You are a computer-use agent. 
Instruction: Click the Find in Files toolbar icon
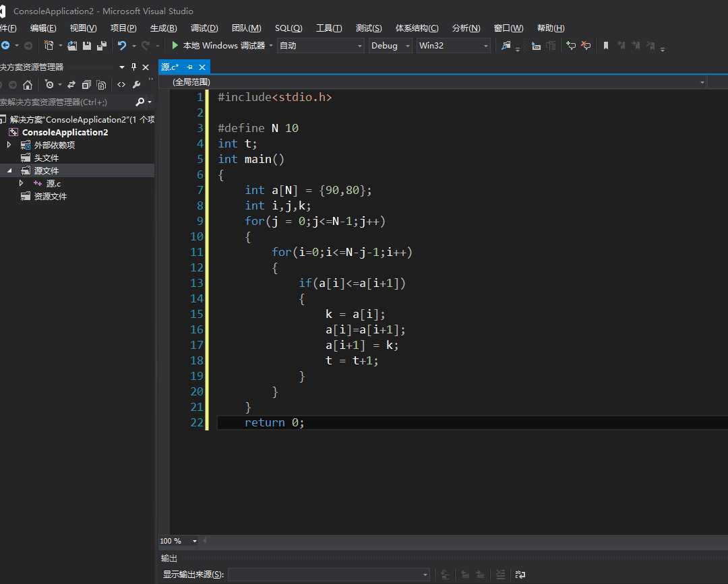[506, 45]
